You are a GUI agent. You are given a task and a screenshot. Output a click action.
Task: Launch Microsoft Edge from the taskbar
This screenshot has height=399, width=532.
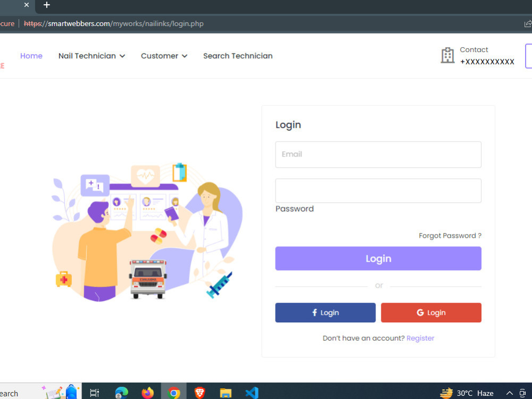(121, 393)
